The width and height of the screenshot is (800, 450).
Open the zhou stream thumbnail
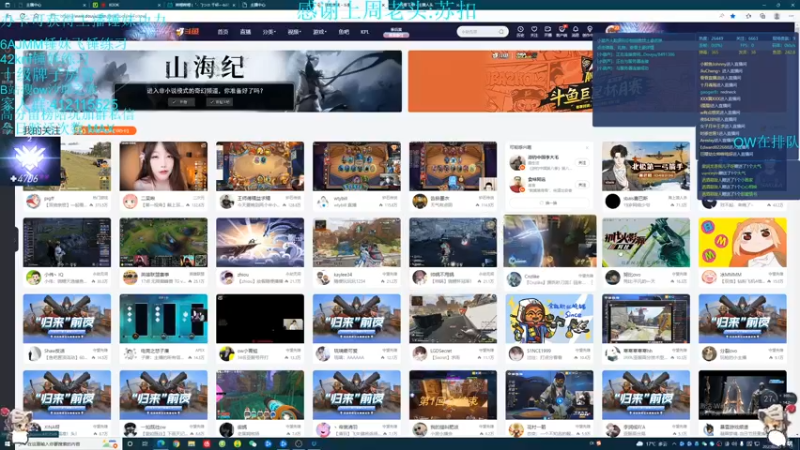coord(260,242)
